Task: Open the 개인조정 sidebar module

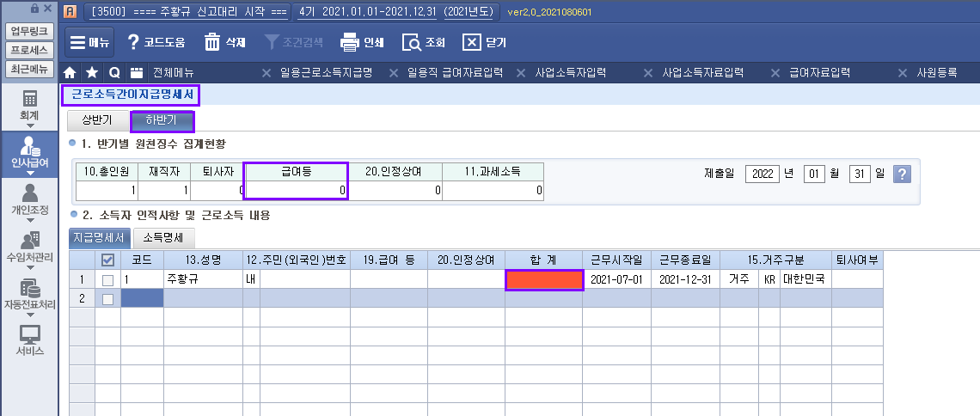Action: [29, 201]
